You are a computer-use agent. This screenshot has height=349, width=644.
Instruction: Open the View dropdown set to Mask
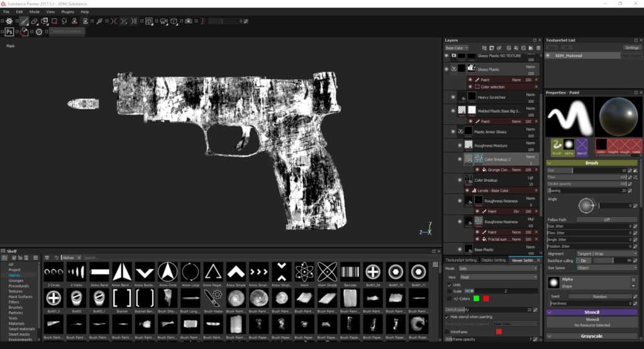point(498,277)
